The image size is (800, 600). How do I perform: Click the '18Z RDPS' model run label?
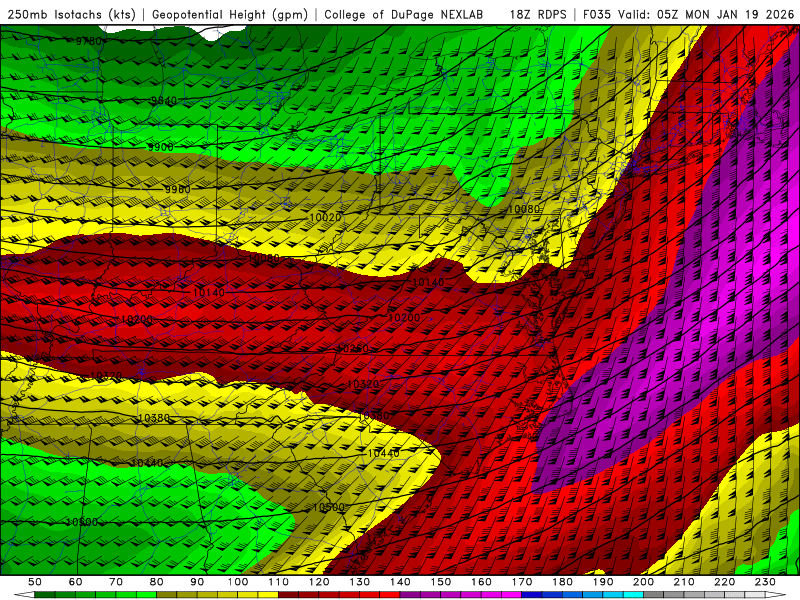tap(538, 14)
